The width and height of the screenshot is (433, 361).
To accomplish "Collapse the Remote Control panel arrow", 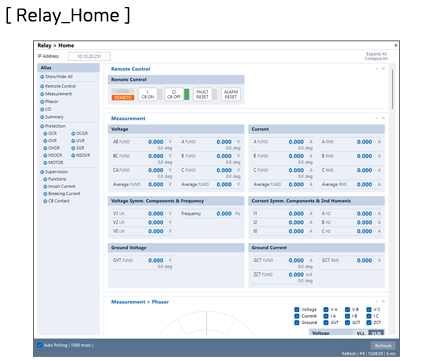I will tap(377, 68).
